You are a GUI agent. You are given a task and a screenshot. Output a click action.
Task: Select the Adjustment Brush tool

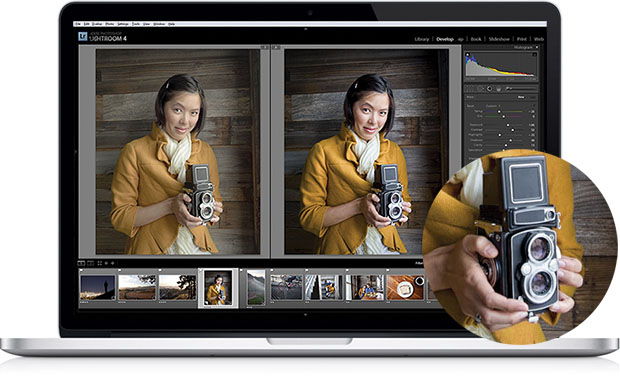(x=508, y=89)
